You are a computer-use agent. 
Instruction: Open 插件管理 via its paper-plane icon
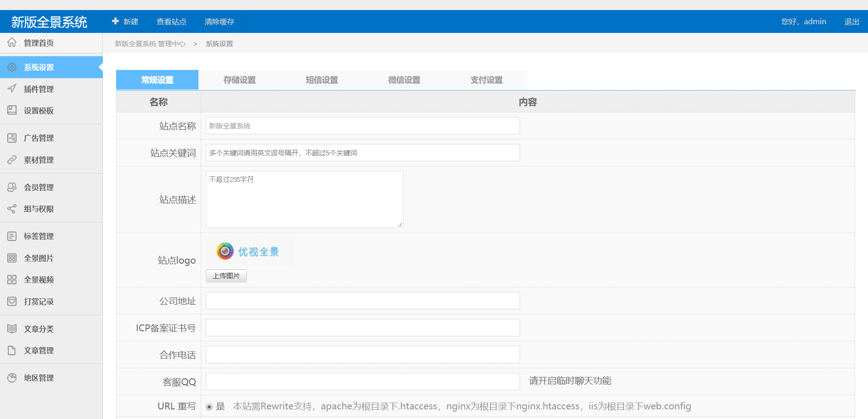point(12,89)
